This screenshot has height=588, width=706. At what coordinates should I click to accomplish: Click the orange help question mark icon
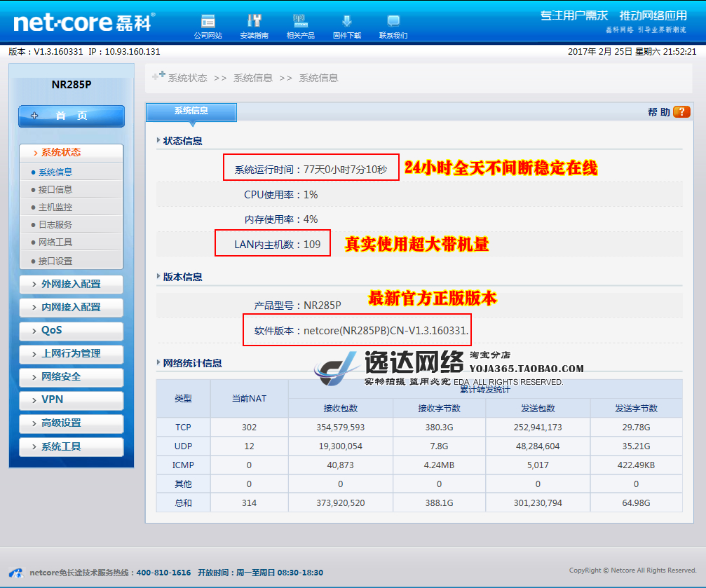(681, 111)
